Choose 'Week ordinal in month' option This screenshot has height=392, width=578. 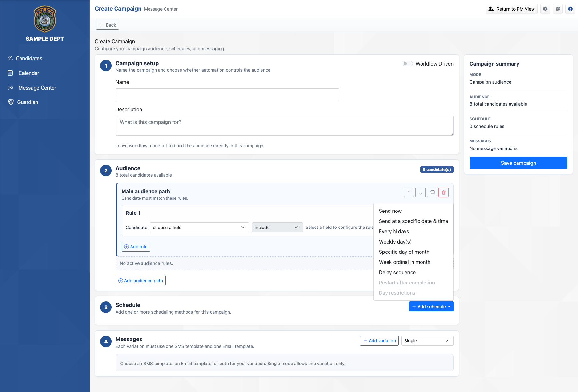coord(413,262)
